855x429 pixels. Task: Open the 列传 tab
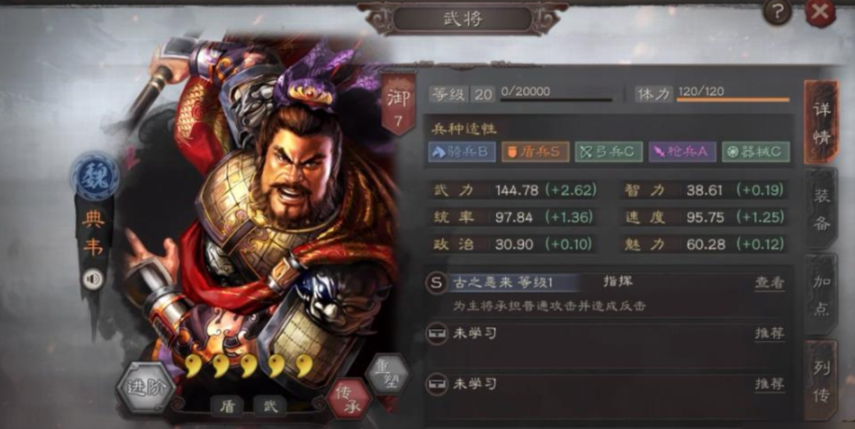821,380
